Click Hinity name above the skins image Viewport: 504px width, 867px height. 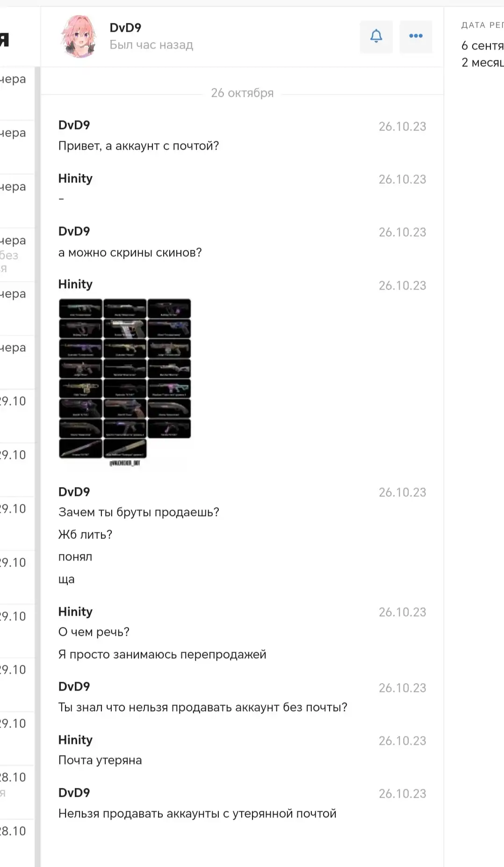pyautogui.click(x=75, y=284)
